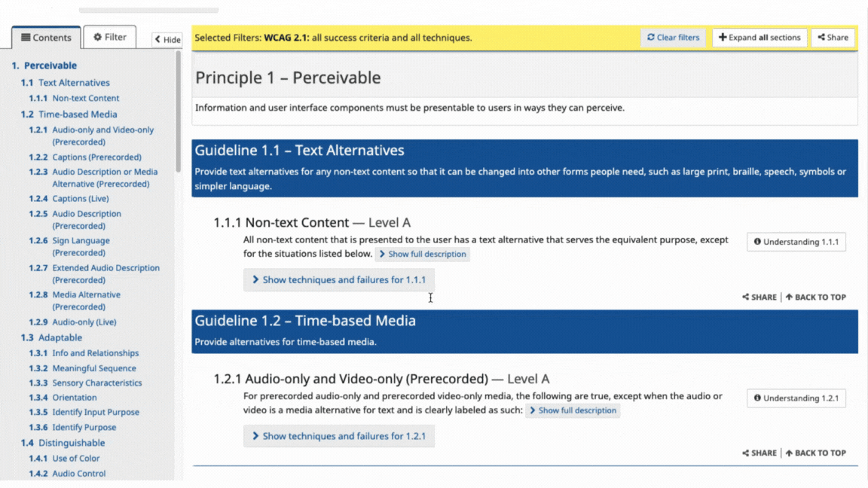Image resolution: width=868 pixels, height=488 pixels.
Task: Select 1.2.2 Captions (Prerecorded)
Action: 85,157
